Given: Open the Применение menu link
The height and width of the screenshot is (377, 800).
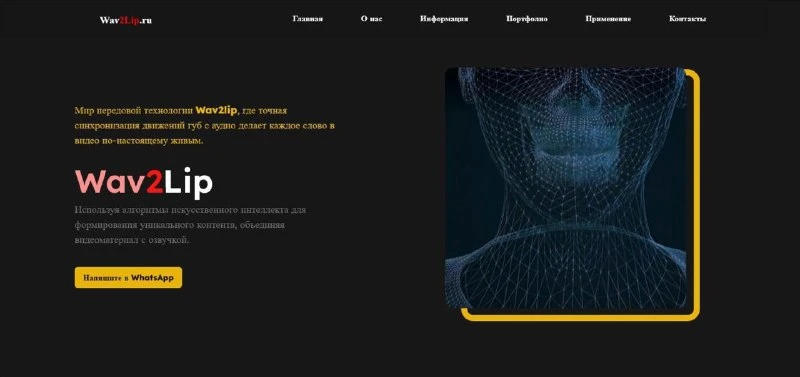Looking at the screenshot, I should pyautogui.click(x=608, y=19).
